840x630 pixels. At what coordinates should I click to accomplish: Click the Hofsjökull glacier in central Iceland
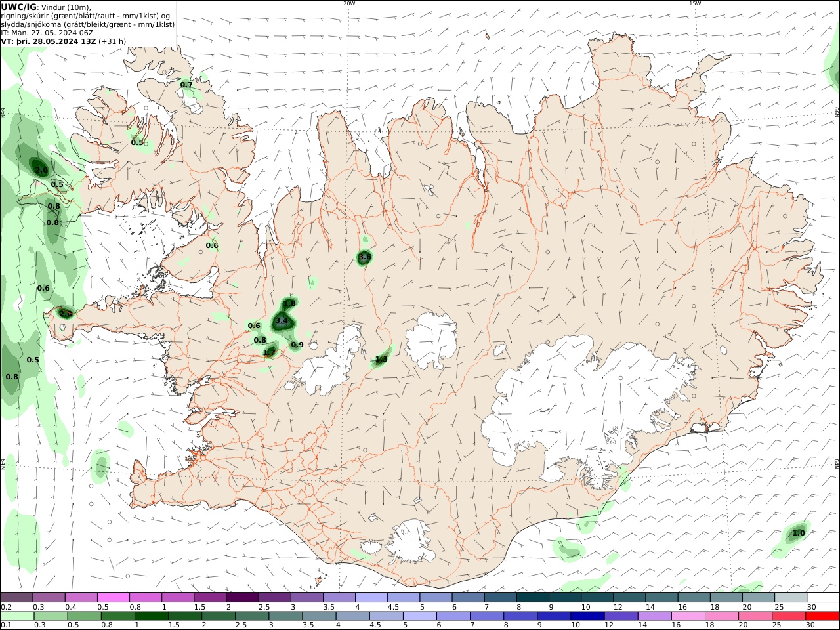coord(431,339)
